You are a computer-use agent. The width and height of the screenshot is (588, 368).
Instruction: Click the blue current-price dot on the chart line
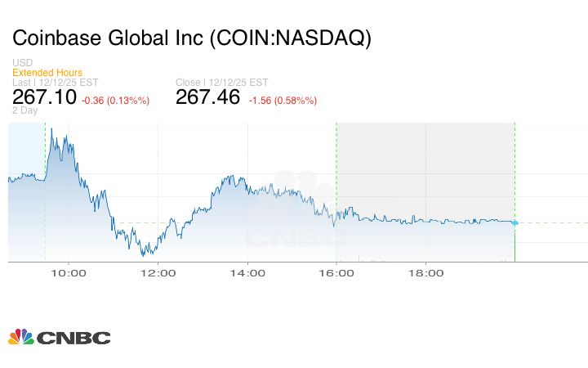514,222
